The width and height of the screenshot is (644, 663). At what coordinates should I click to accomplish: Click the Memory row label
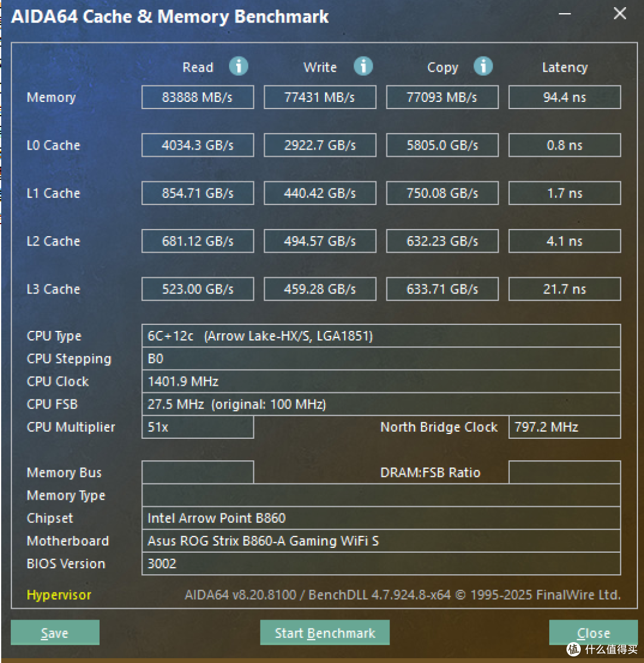click(51, 98)
